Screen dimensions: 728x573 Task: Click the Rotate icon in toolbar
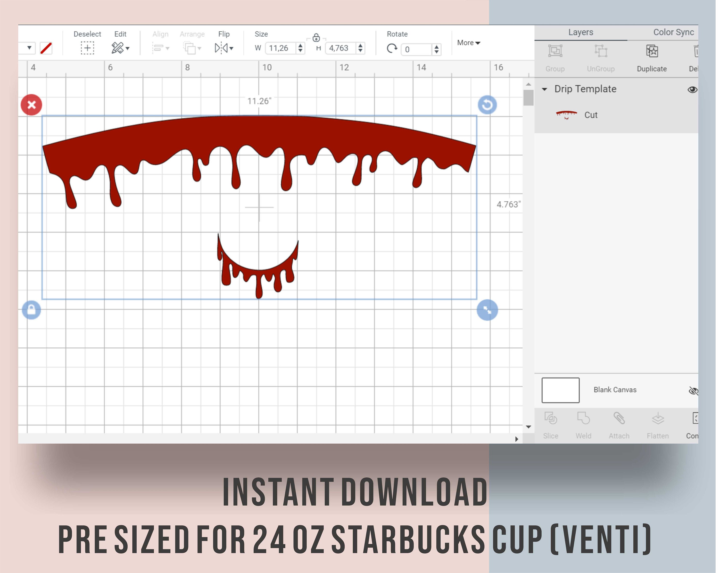(392, 49)
